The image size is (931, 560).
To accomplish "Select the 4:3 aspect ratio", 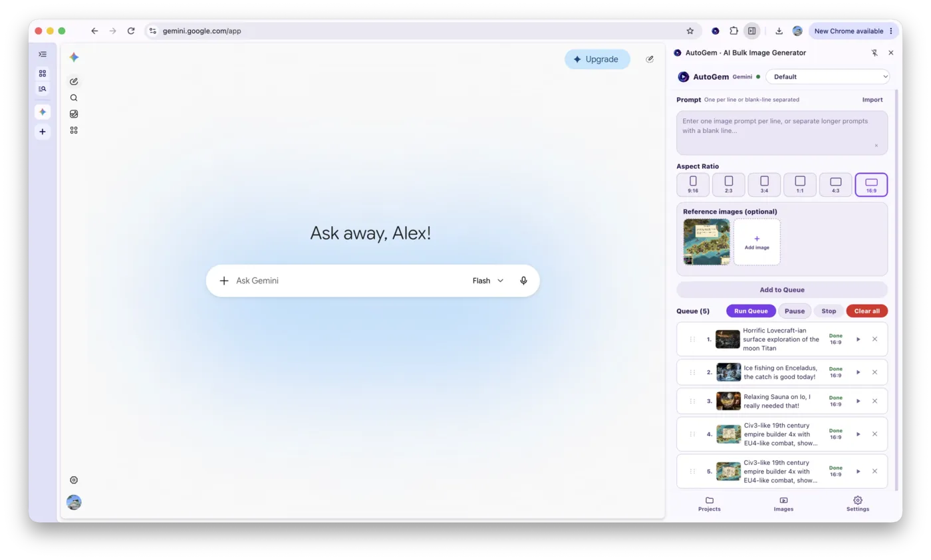I will point(836,185).
